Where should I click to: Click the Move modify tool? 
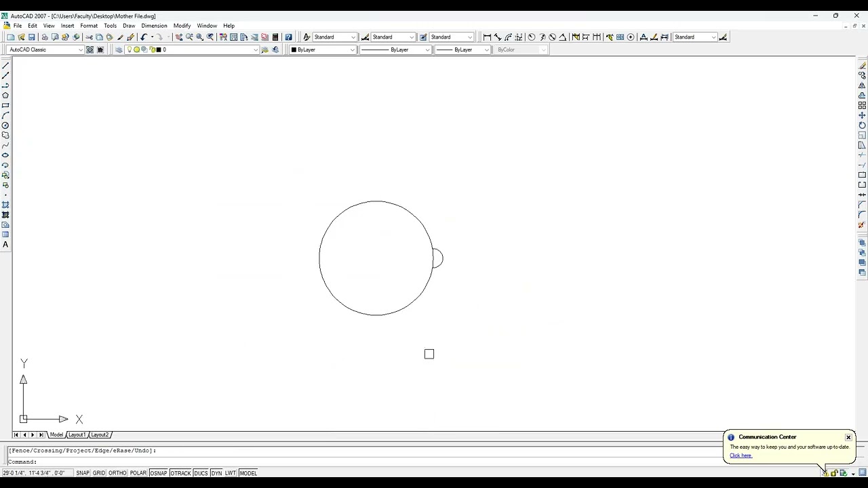(x=863, y=115)
